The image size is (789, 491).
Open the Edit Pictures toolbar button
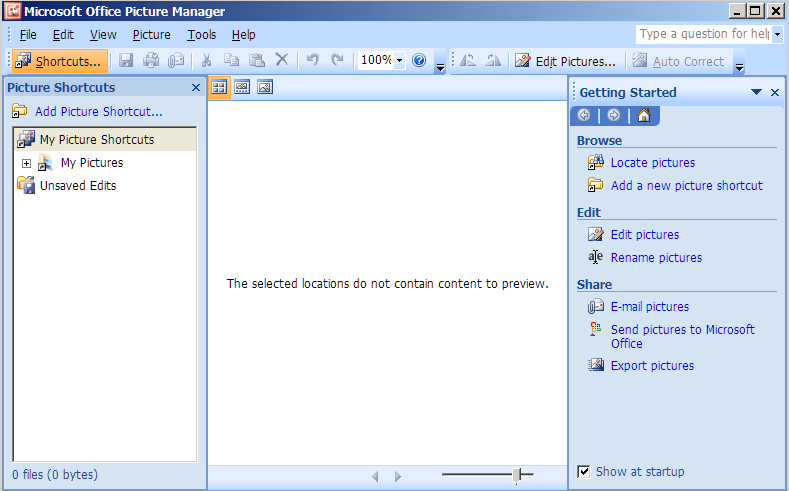click(x=565, y=61)
